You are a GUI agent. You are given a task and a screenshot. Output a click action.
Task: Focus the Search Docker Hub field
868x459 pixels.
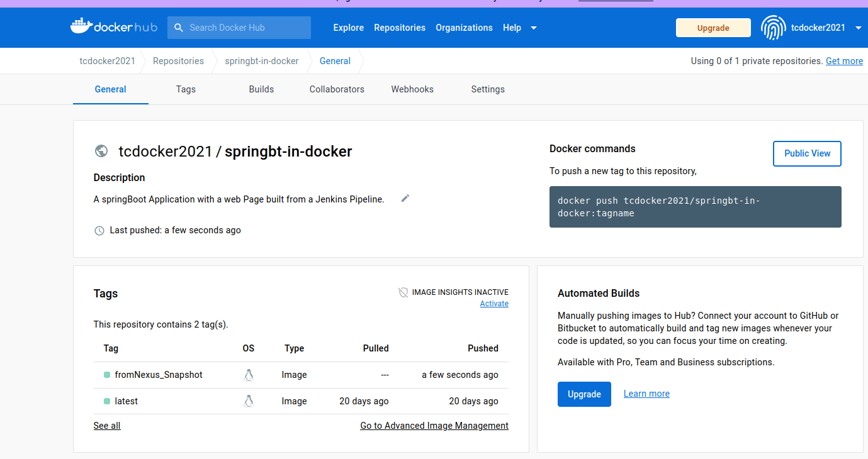239,28
